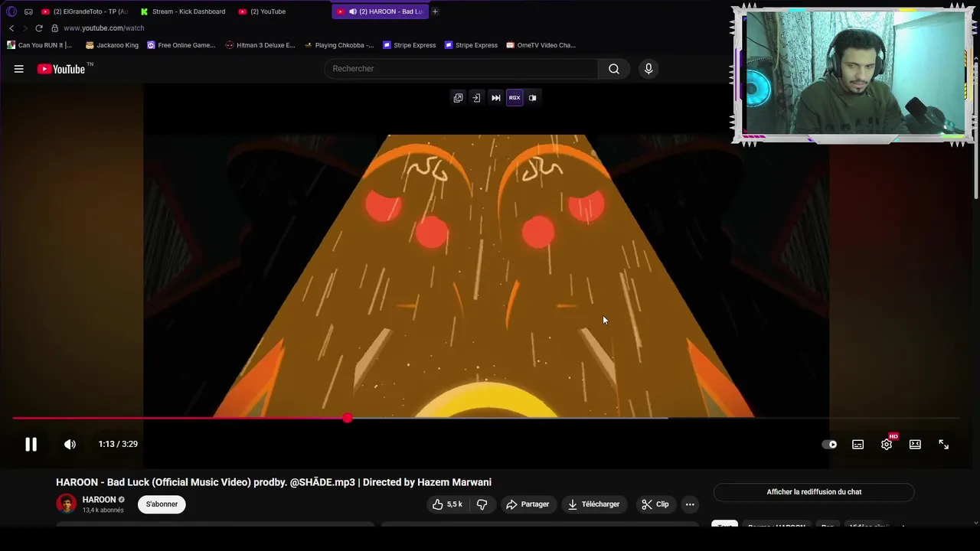Subscribe with the S'abonner button
Viewport: 980px width, 551px height.
click(162, 504)
